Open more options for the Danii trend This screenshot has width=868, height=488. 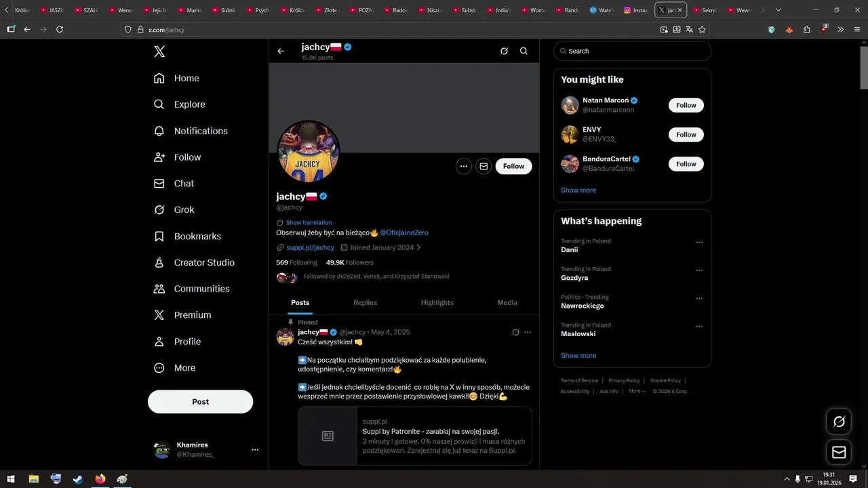click(699, 242)
